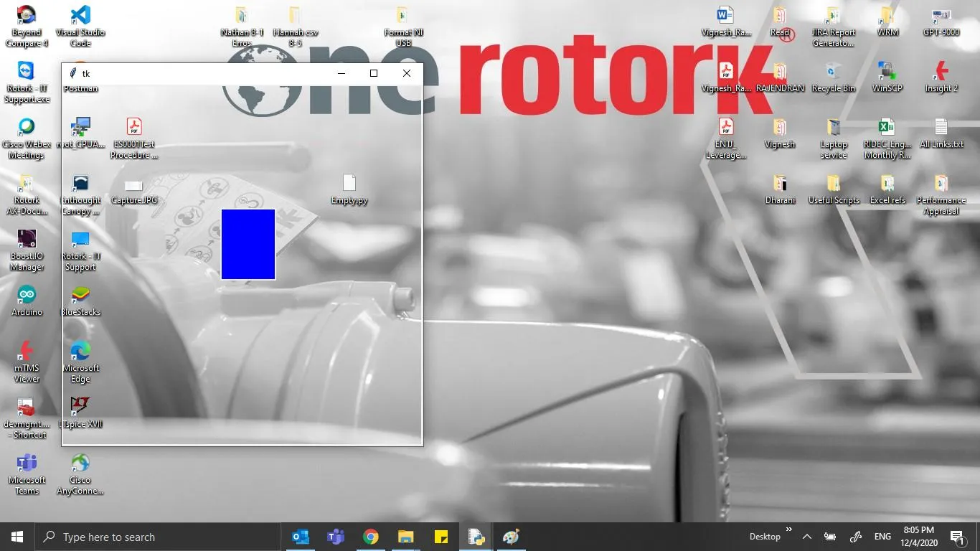The width and height of the screenshot is (980, 551).
Task: Maximize the tk window
Action: [374, 73]
